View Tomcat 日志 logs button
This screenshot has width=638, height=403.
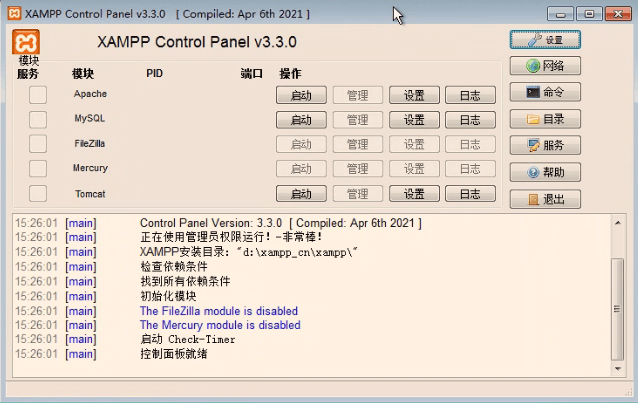470,194
